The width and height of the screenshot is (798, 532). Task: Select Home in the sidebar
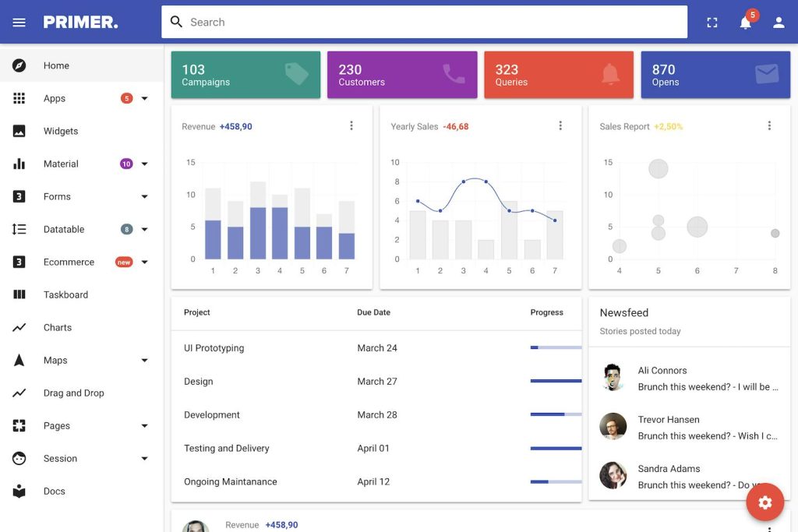56,65
